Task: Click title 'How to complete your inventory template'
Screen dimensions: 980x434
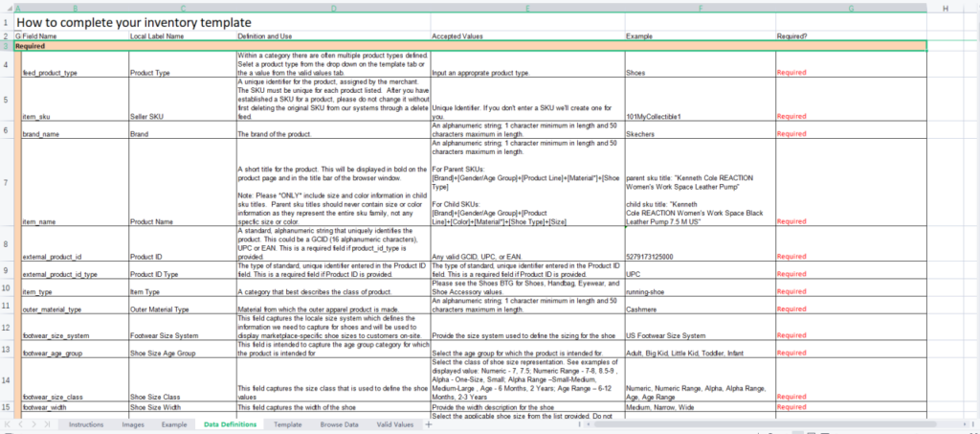Action: point(134,22)
